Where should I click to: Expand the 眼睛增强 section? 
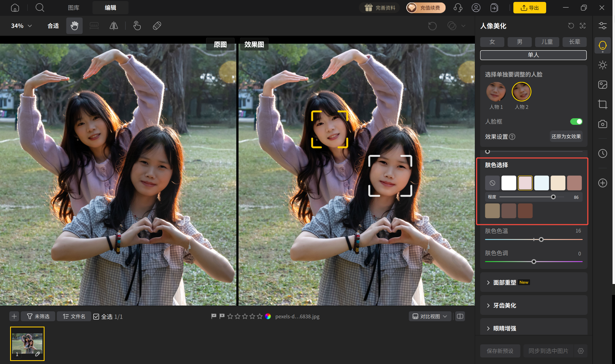[x=534, y=328]
